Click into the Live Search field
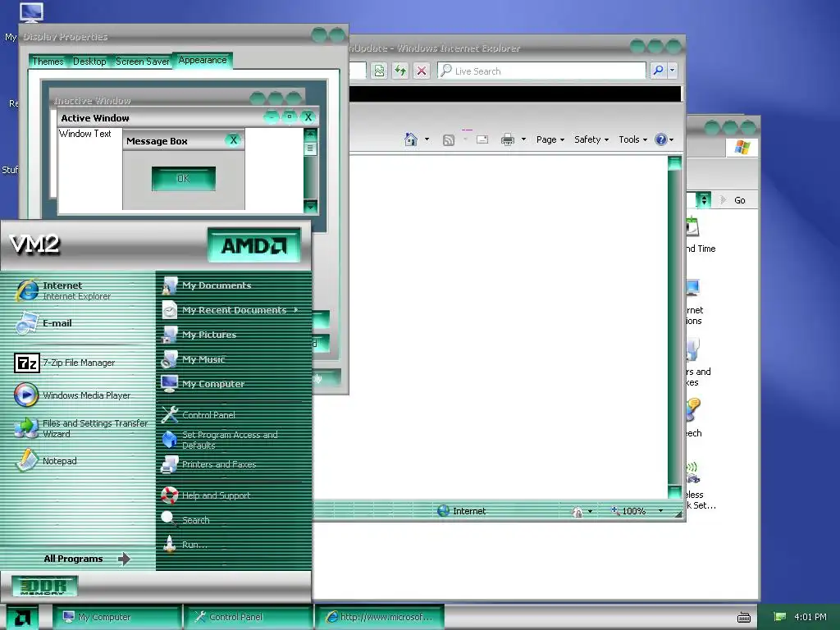This screenshot has width=840, height=630. point(541,71)
